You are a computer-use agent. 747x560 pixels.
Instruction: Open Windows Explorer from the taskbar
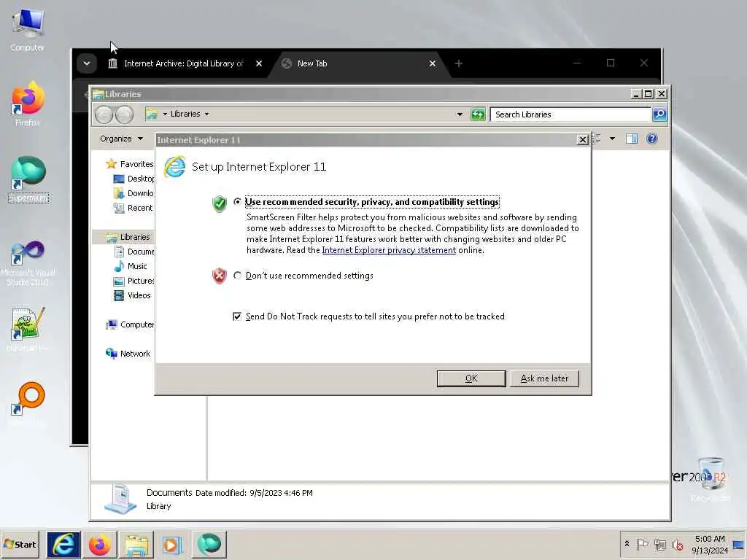(x=136, y=545)
